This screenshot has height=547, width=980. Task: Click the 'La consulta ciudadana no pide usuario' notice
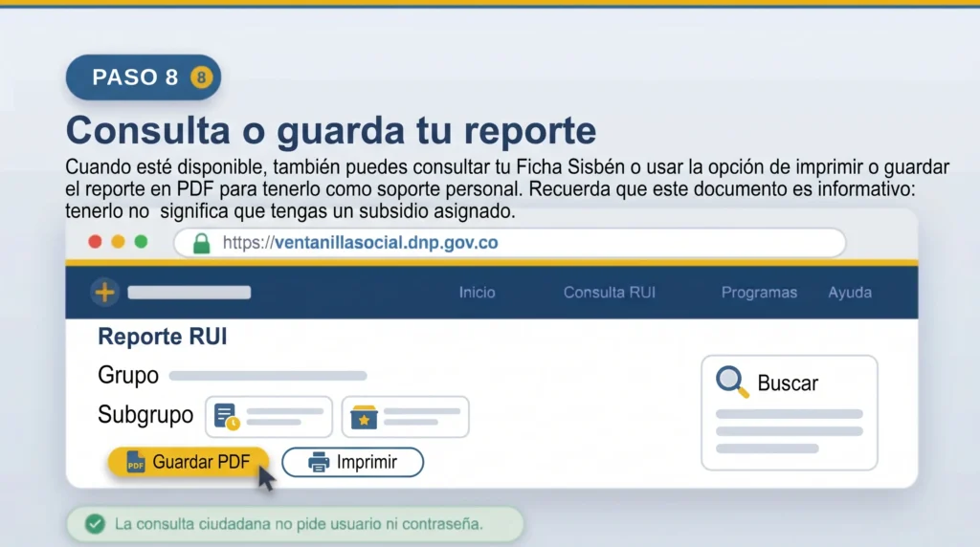295,524
